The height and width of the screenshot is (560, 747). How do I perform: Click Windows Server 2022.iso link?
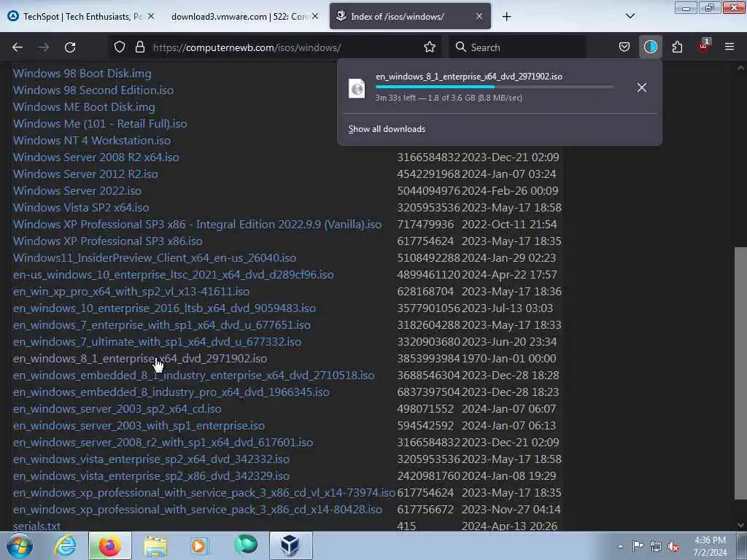point(77,190)
